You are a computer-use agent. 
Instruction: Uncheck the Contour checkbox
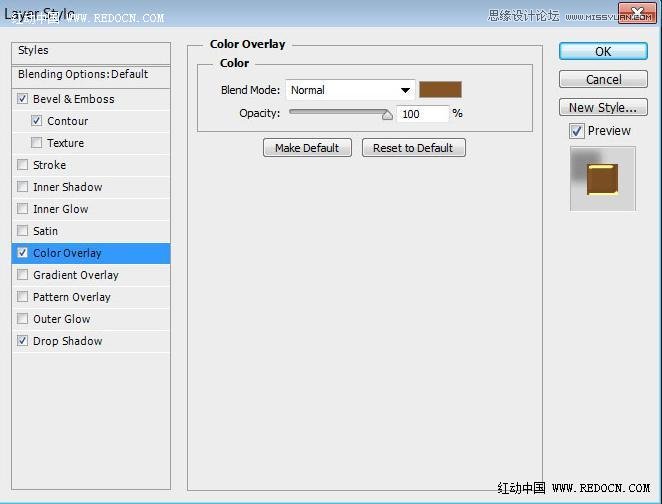[37, 121]
